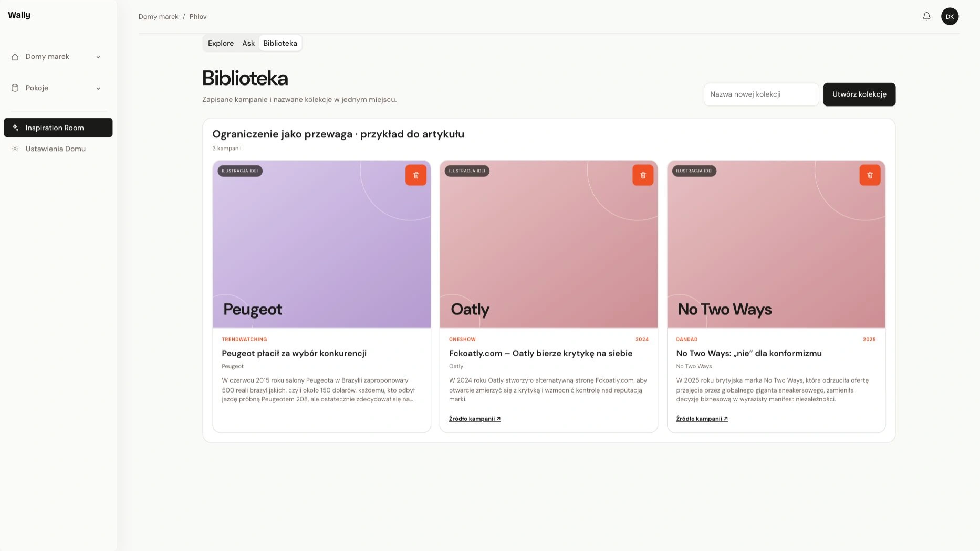Open the Peugeot campaign thumbnail
The image size is (980, 551).
pos(321,244)
